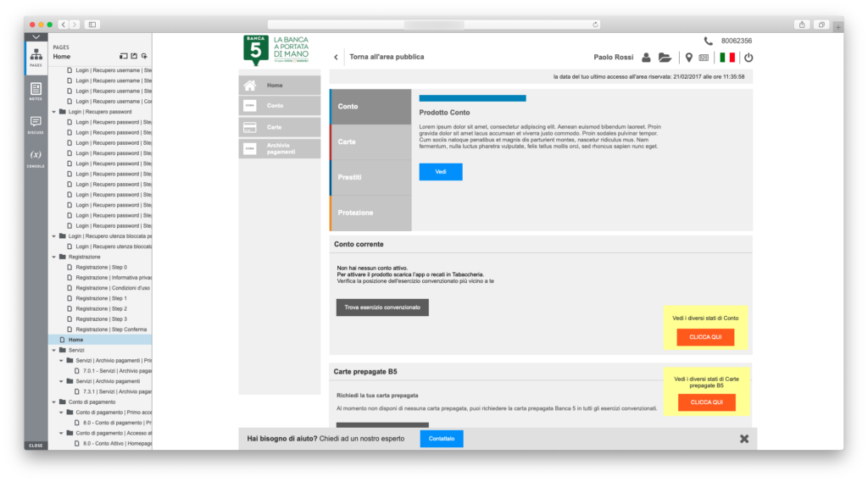Collapse the Servizi | Archivio pagamenti | Pri subfolder arrow
Viewport: 868px width, 482px height.
(61, 361)
